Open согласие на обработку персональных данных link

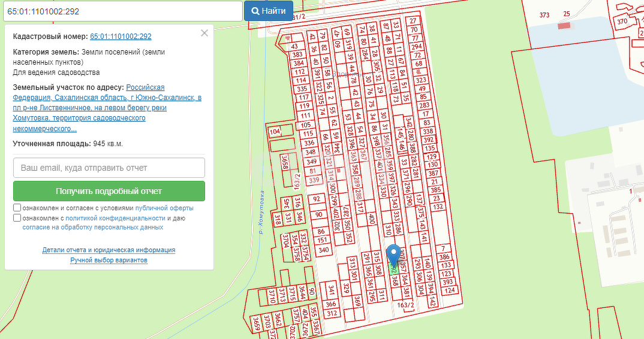click(92, 228)
